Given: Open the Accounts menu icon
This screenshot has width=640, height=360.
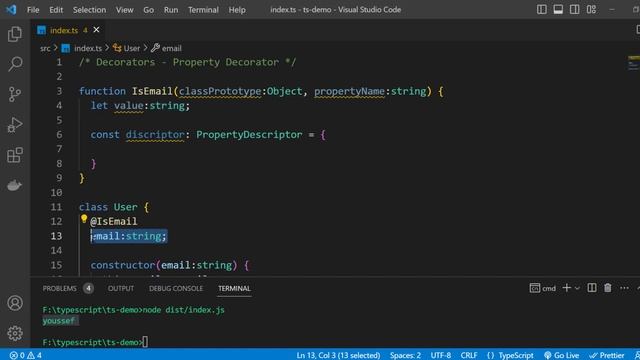Looking at the screenshot, I should pyautogui.click(x=15, y=303).
